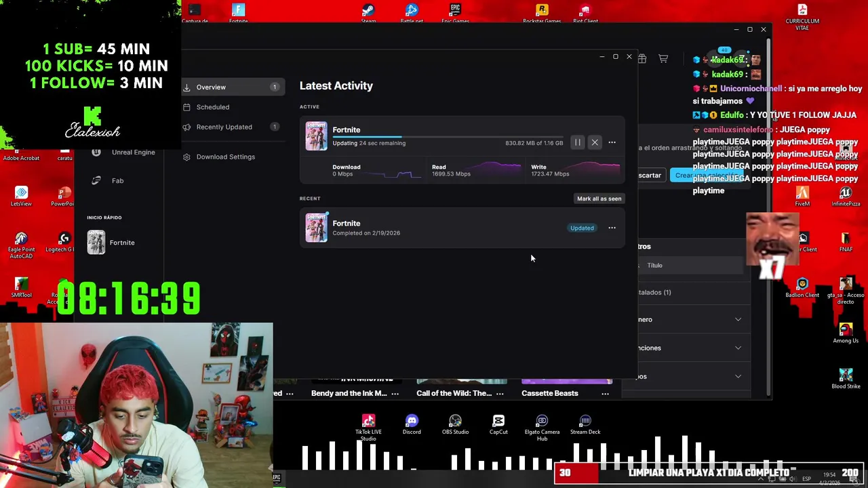Click the Updated status badge for Fortnite
This screenshot has height=488, width=868.
(582, 228)
